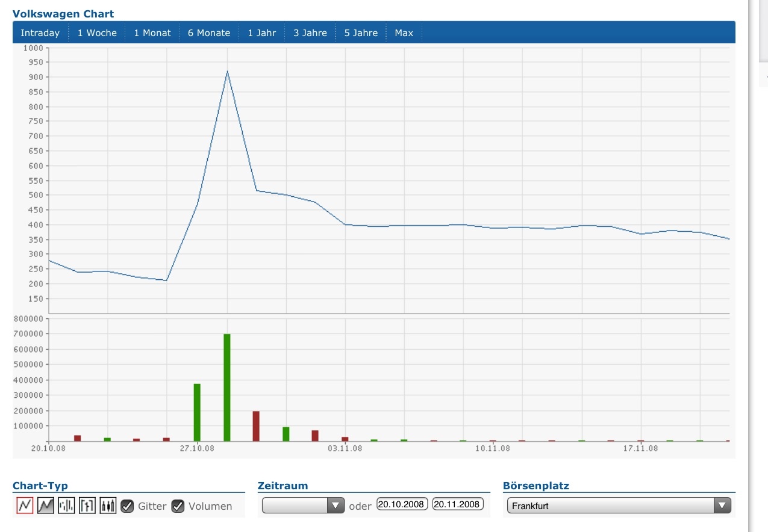This screenshot has height=532, width=768.
Task: Toggle the Volumen checkbox
Action: click(178, 506)
